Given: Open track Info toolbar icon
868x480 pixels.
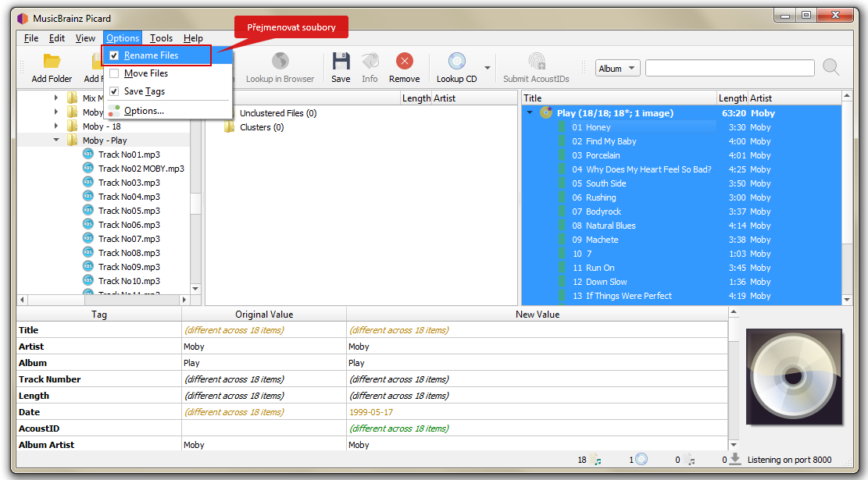Looking at the screenshot, I should [x=370, y=62].
